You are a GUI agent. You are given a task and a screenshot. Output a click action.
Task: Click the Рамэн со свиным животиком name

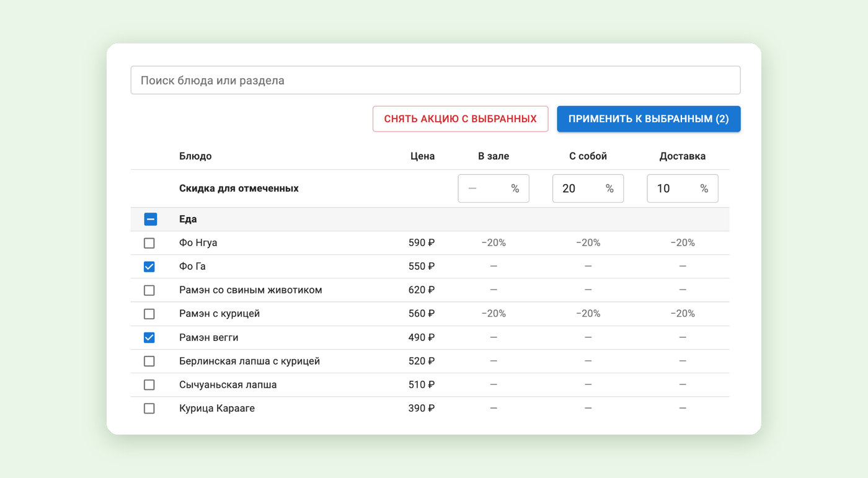[x=250, y=290]
